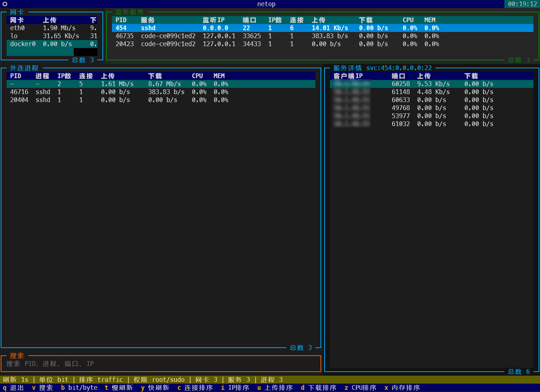The image size is (540, 392).
Task: Select the aggregated process row uploading 1.61 Mb/s
Action: coord(161,84)
